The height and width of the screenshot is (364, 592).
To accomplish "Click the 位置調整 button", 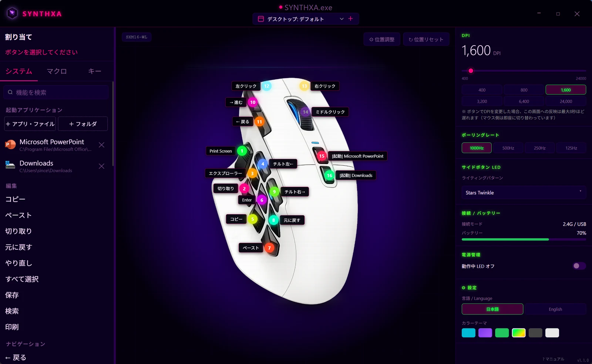I will point(382,39).
